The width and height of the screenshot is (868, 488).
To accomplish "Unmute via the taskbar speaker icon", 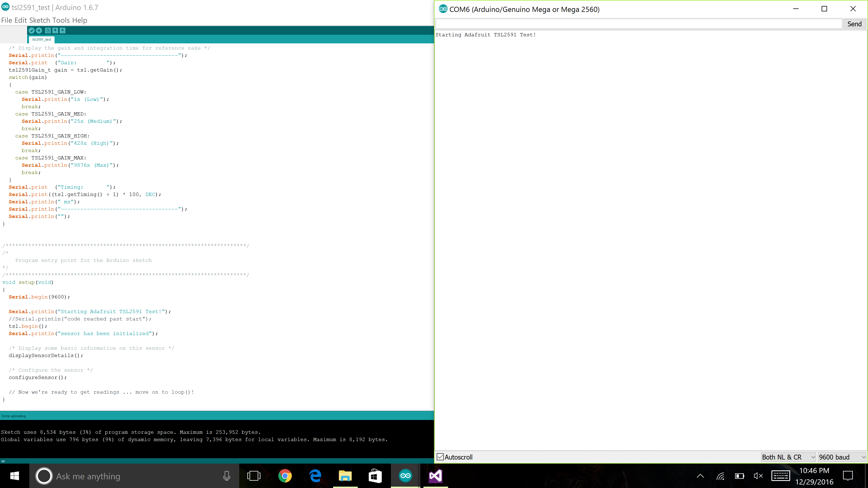I will (758, 476).
